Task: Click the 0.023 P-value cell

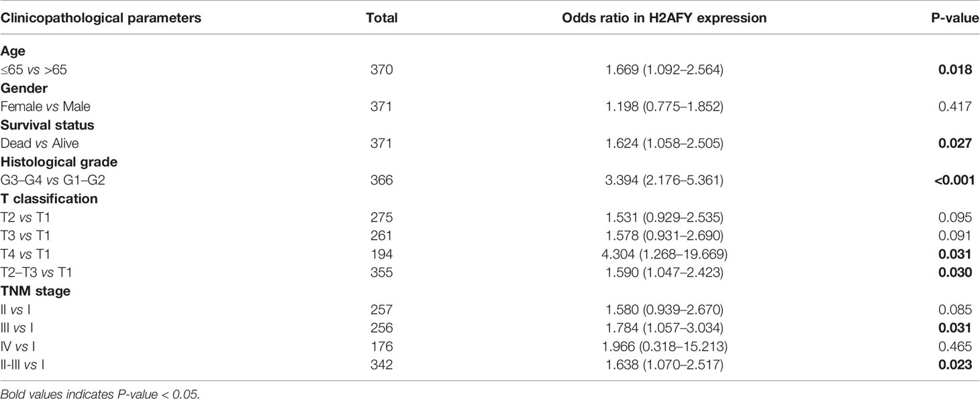Action: pyautogui.click(x=957, y=365)
